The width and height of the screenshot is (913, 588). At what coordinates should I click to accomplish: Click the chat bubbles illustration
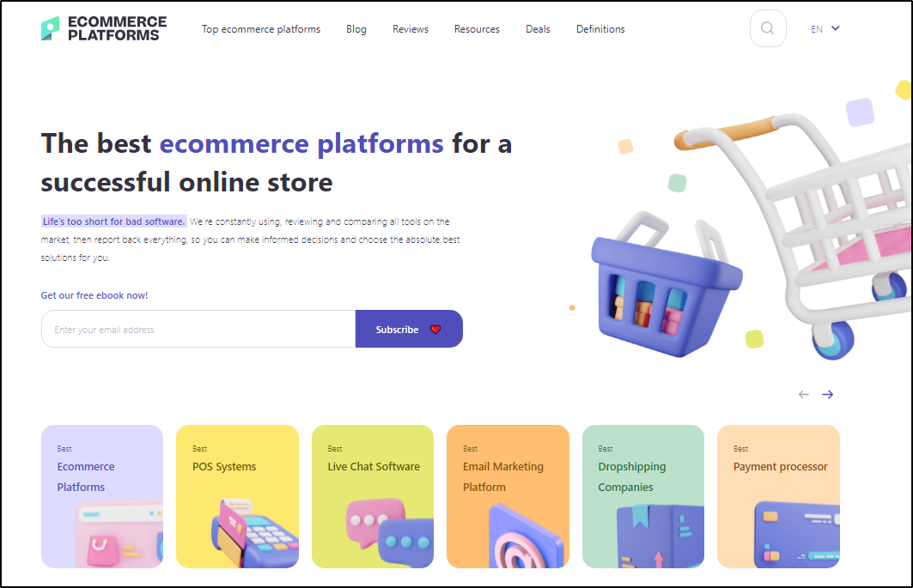(x=389, y=533)
